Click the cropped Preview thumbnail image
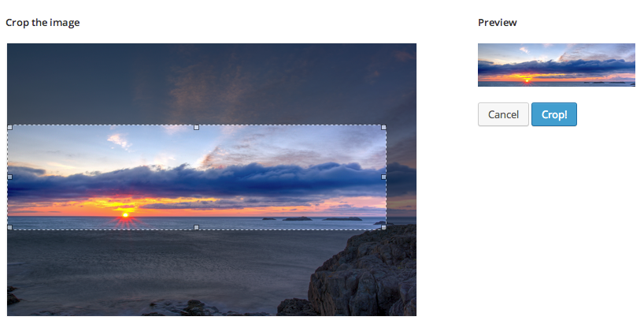Screen dimensions: 644x335 point(556,65)
